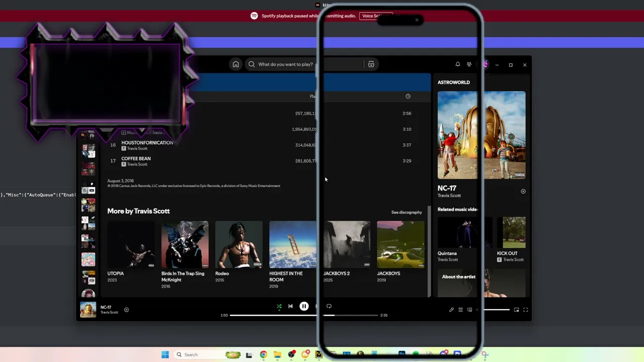
Task: Open the Quintana related music video
Action: (x=465, y=233)
